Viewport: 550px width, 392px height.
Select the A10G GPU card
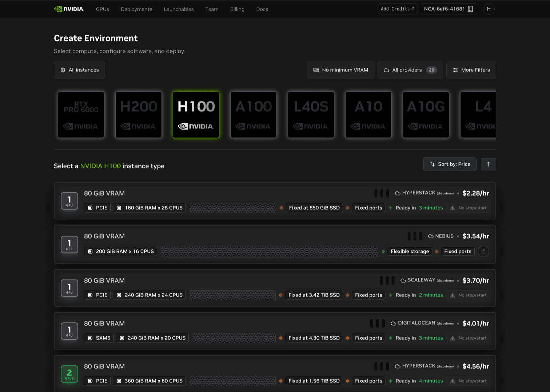pyautogui.click(x=426, y=115)
